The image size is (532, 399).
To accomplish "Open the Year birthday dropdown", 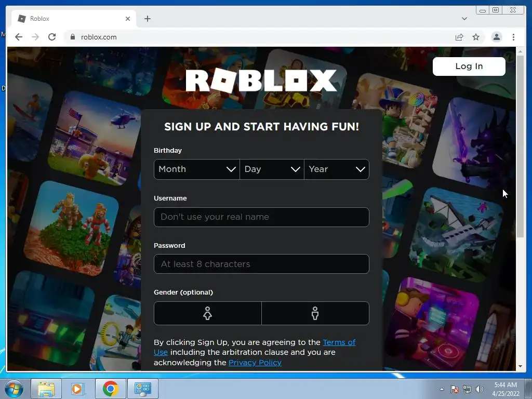I will (x=337, y=169).
